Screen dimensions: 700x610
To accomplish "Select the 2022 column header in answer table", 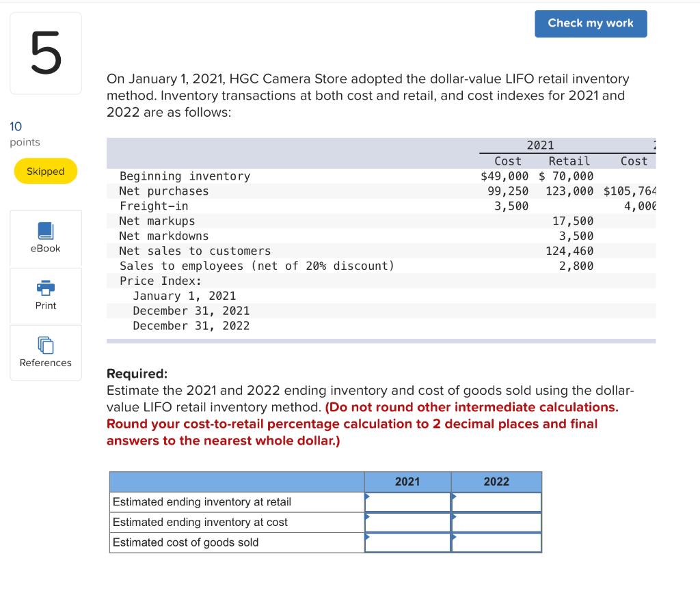I will pos(496,482).
